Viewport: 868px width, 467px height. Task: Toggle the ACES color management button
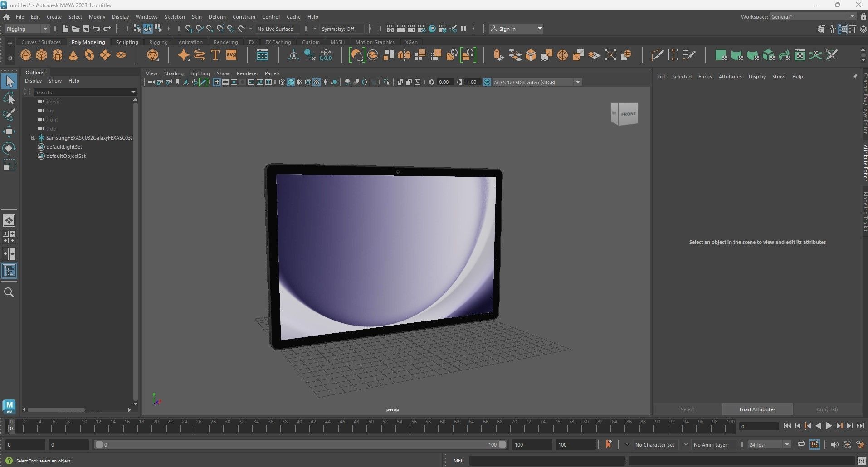coord(487,82)
